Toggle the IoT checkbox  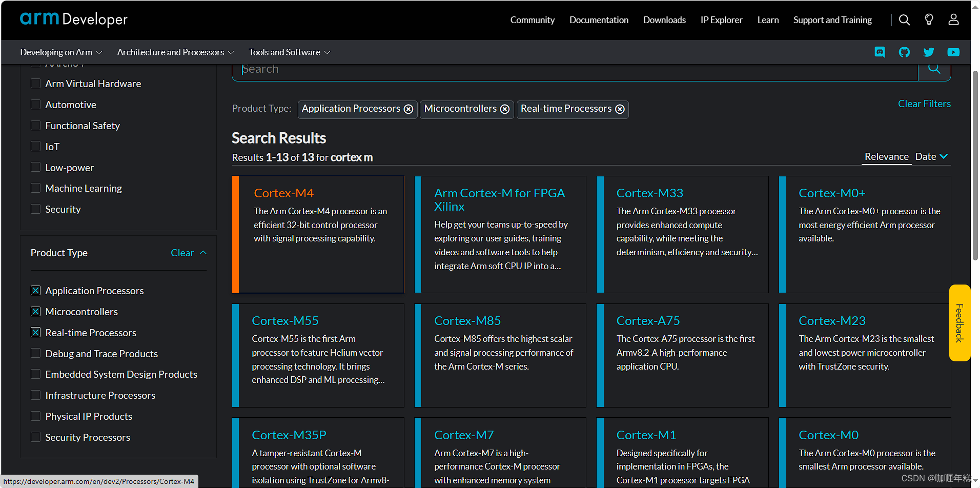[35, 147]
